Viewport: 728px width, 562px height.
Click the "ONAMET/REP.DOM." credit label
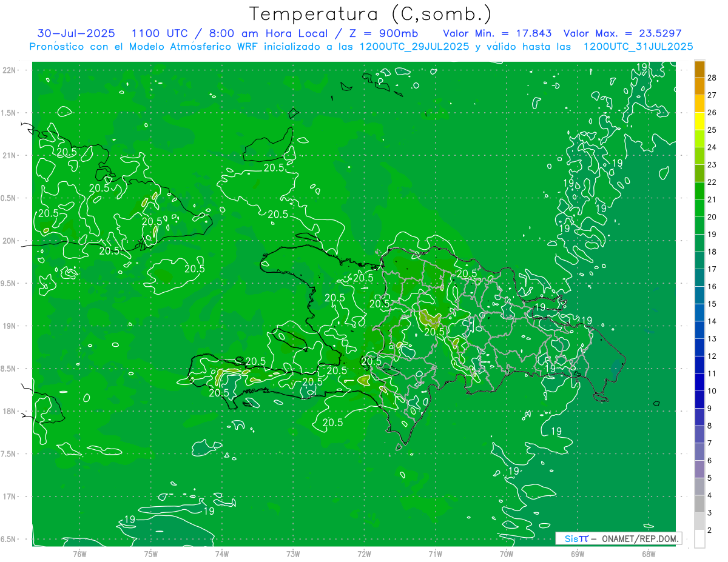point(640,538)
